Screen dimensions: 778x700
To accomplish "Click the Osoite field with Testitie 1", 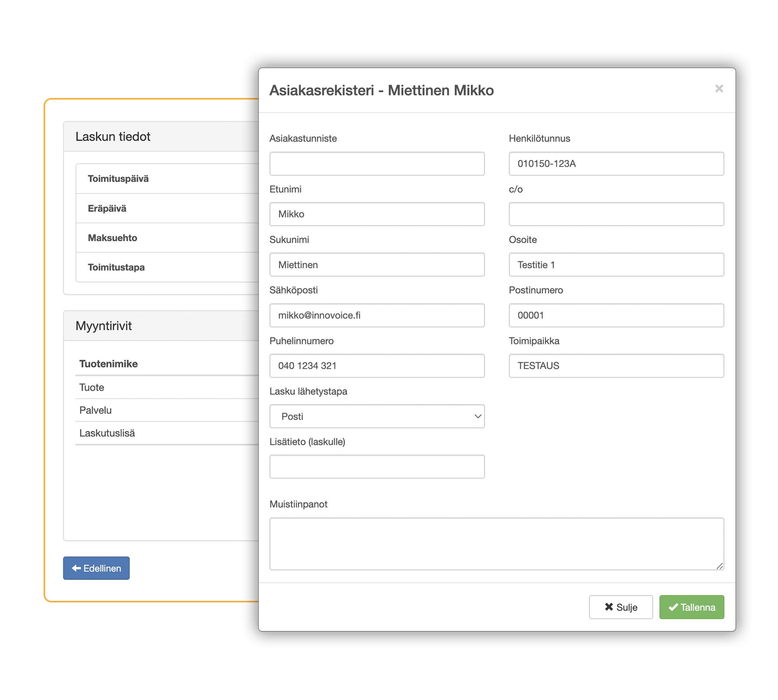I will point(616,264).
